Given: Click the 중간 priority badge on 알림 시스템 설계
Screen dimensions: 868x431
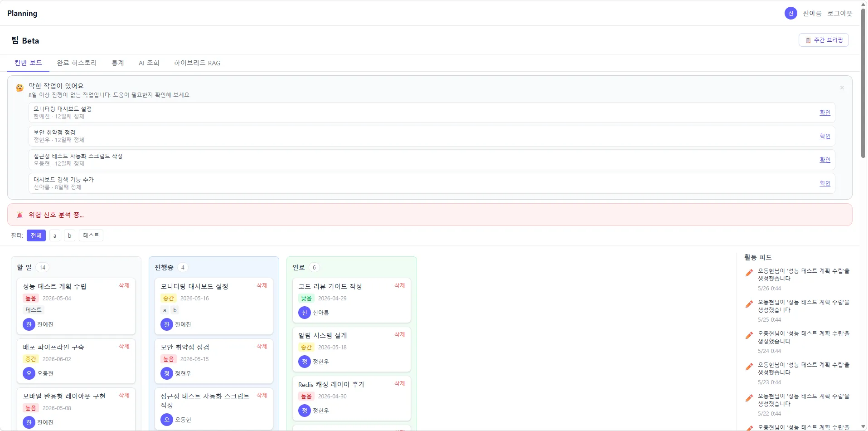Looking at the screenshot, I should (306, 347).
